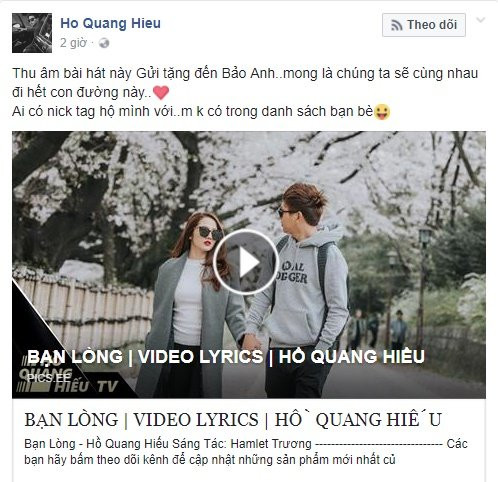The image size is (498, 482).
Task: Click the caption line mentioning Bảo Anh
Action: coord(245,73)
